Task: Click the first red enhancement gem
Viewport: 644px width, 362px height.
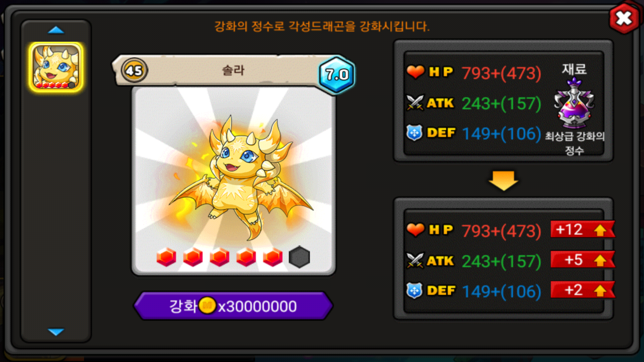Action: point(166,257)
